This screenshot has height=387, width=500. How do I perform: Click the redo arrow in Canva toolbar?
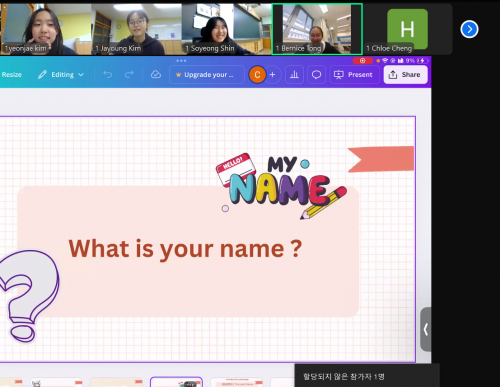(x=129, y=74)
